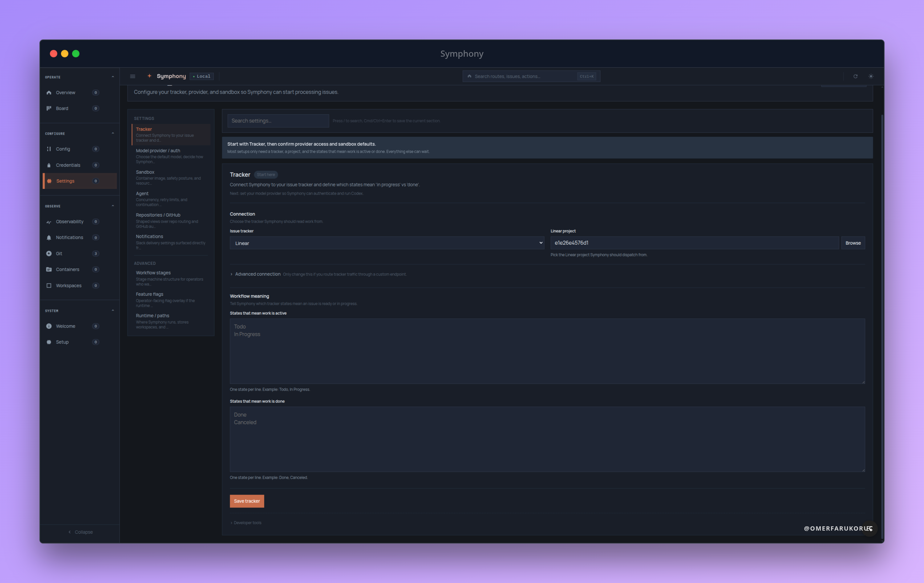Click the Symphony star logo icon
924x583 pixels.
(x=150, y=76)
